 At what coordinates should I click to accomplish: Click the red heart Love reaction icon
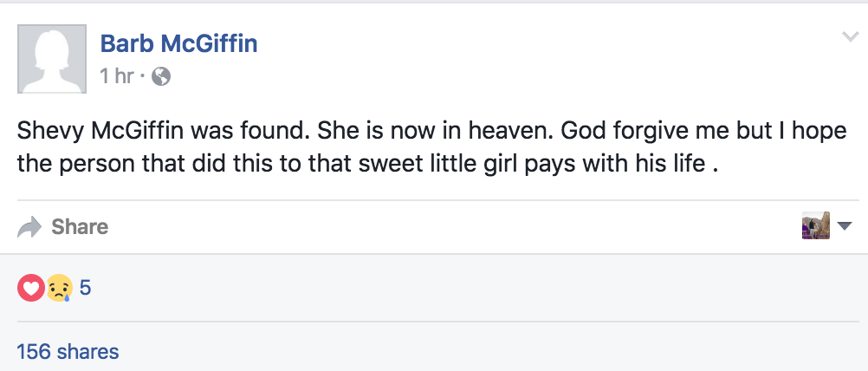[29, 288]
